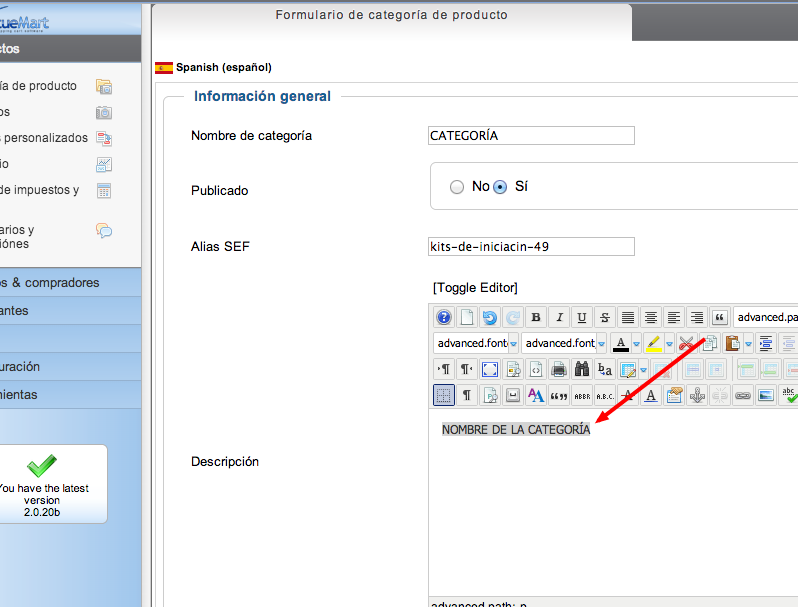The image size is (798, 607).
Task: Click the scissors cut icon
Action: [686, 343]
